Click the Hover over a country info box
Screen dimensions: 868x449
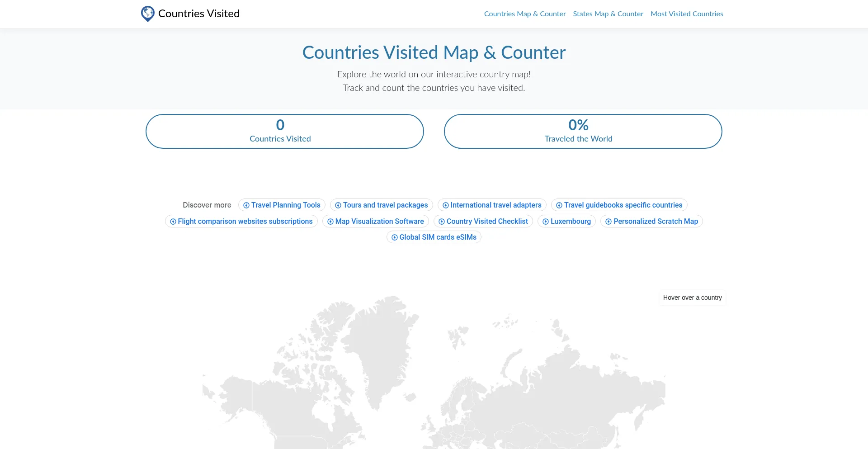click(692, 298)
